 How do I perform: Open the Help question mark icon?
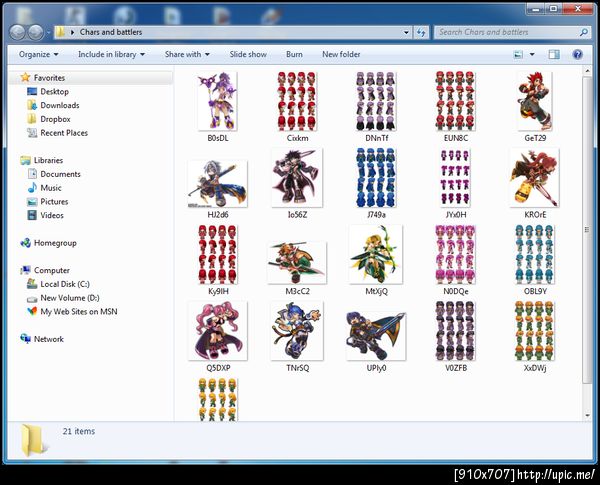click(x=577, y=54)
